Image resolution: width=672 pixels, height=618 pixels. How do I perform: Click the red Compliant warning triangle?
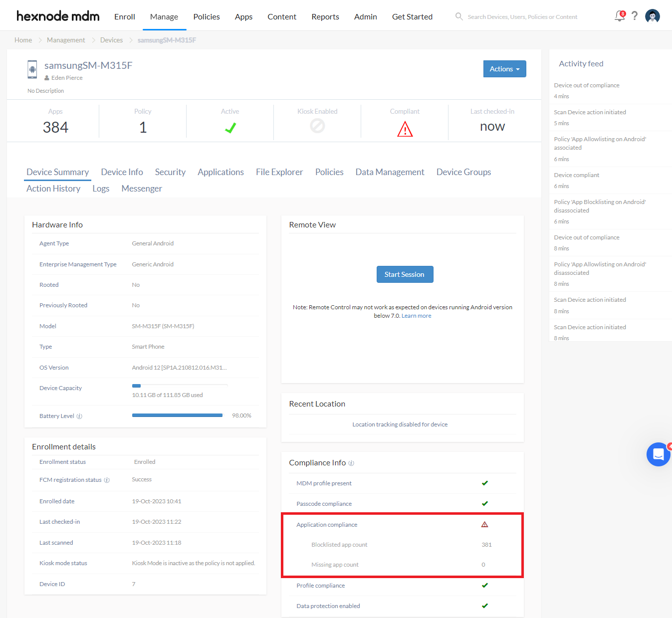pos(405,129)
